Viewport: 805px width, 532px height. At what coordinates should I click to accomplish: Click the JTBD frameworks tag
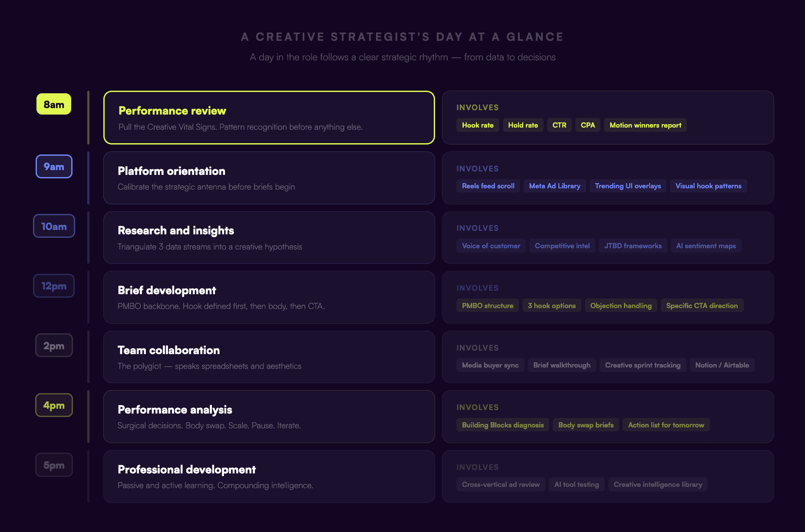click(x=633, y=246)
